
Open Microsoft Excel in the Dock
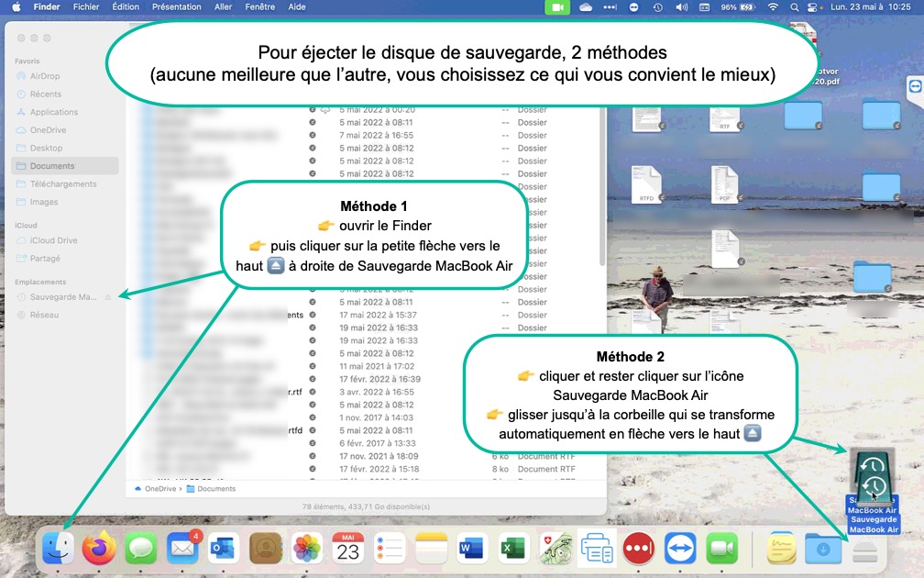(512, 549)
